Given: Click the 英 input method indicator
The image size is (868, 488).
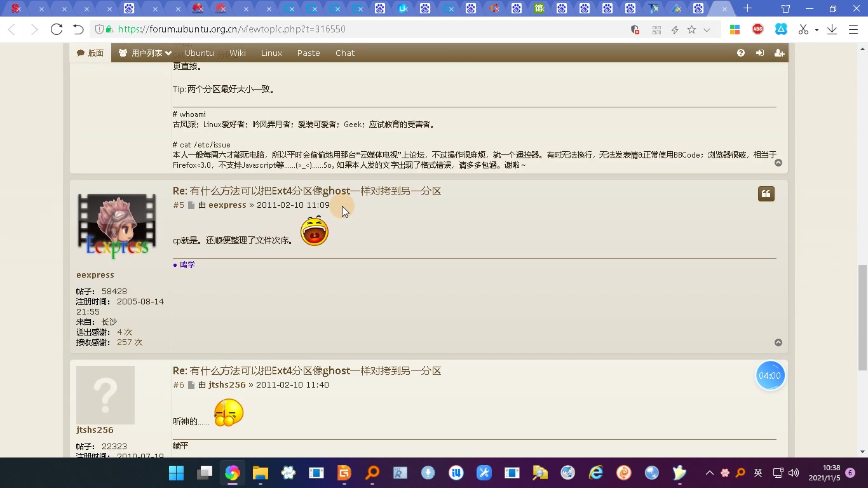Looking at the screenshot, I should point(758,473).
